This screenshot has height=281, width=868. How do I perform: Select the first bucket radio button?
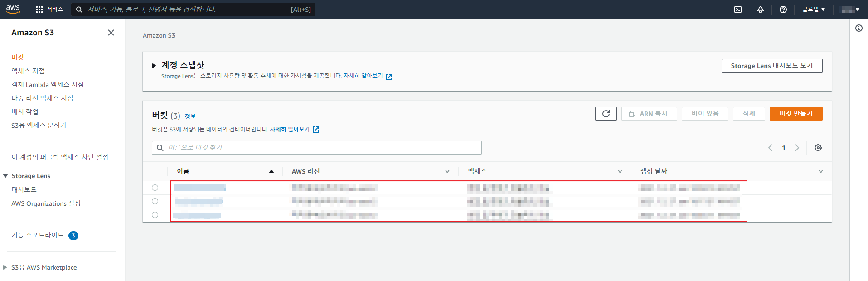[155, 188]
